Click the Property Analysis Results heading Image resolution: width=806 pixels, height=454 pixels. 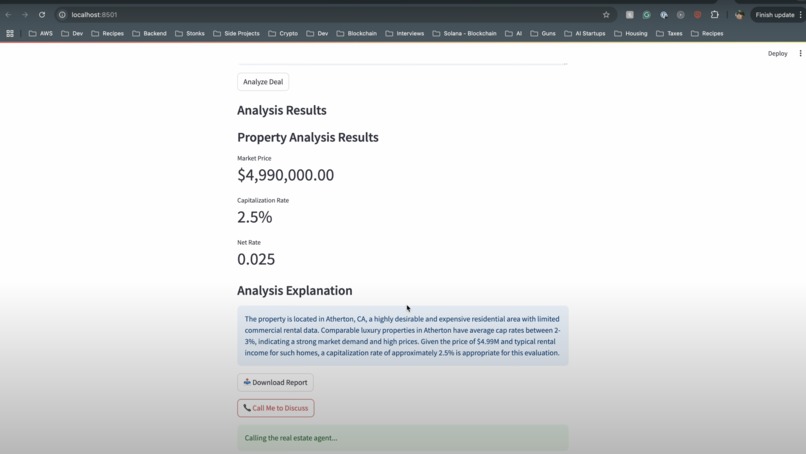pyautogui.click(x=308, y=137)
